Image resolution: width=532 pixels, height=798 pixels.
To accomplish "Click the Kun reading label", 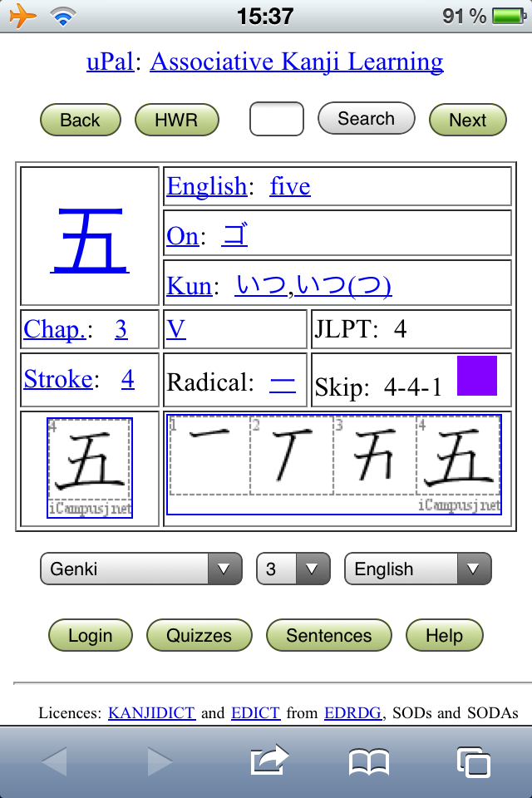I will coord(189,285).
